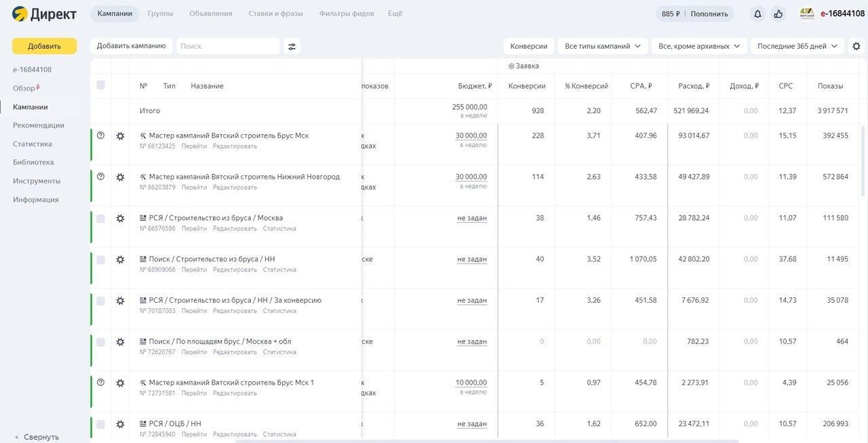The width and height of the screenshot is (868, 443).
Task: Select checkbox for РСЯ / Строительство из бруса / Москва
Action: pyautogui.click(x=101, y=219)
